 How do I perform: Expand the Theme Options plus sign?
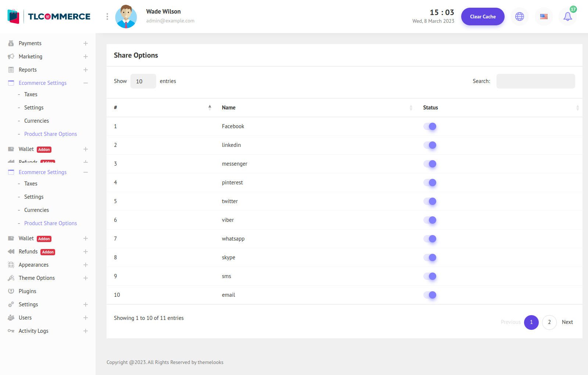pyautogui.click(x=86, y=278)
